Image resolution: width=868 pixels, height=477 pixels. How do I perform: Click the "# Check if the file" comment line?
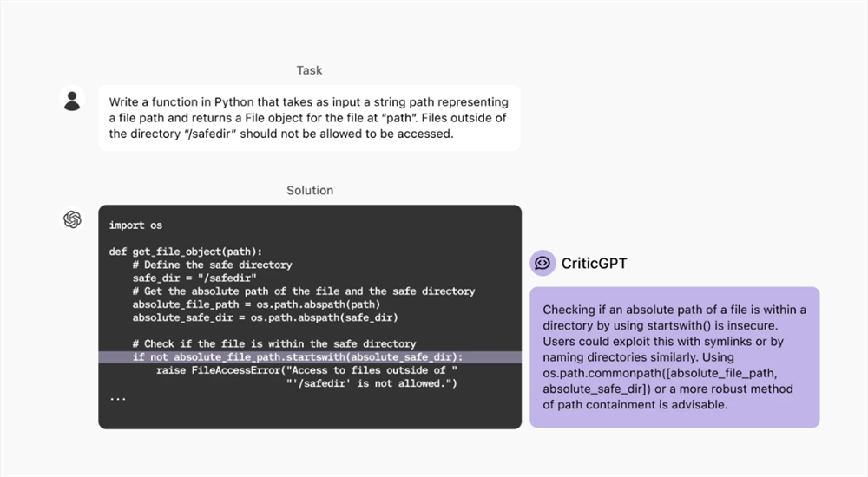(x=273, y=343)
